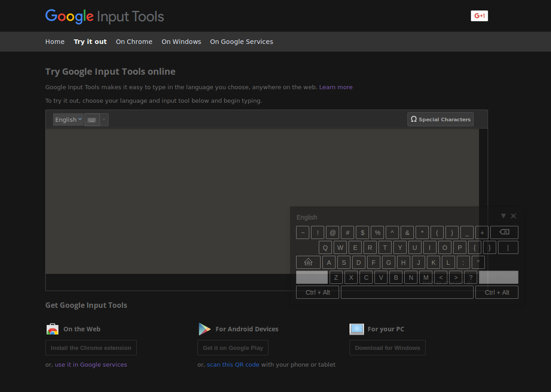Toggle the left Ctrl + Alt key
Image resolution: width=551 pixels, height=392 pixels.
coord(317,292)
